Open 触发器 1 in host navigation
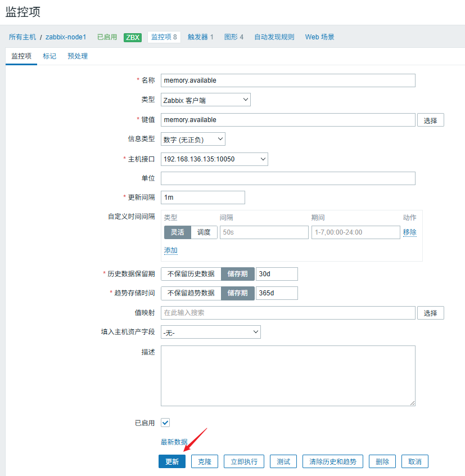465x476 pixels. point(201,37)
